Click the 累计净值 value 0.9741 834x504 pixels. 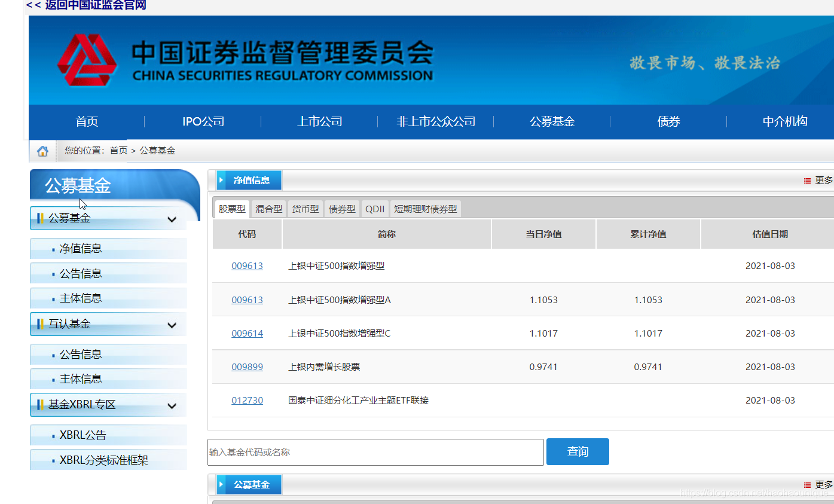click(648, 367)
